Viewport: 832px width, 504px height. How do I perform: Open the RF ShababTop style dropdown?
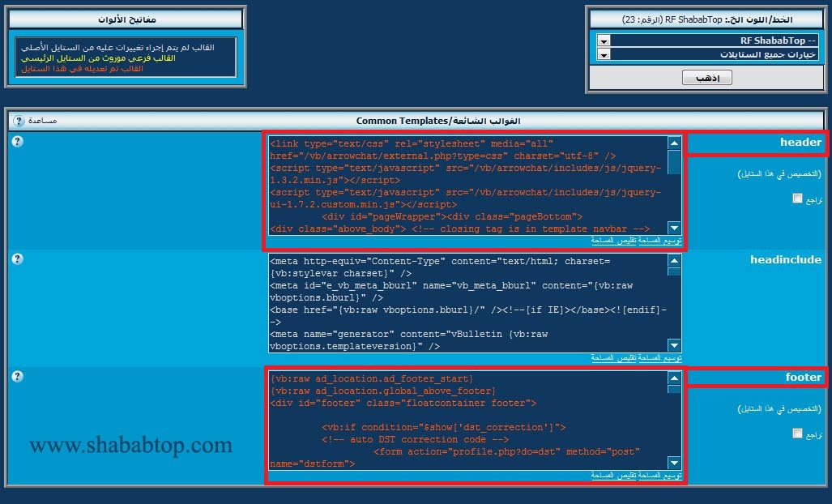click(x=707, y=41)
